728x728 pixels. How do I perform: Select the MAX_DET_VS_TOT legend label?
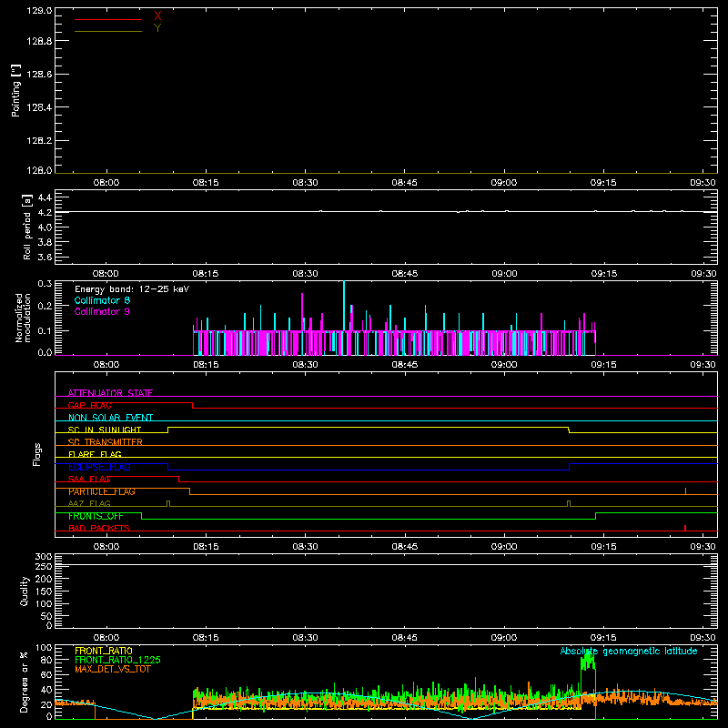pos(112,669)
